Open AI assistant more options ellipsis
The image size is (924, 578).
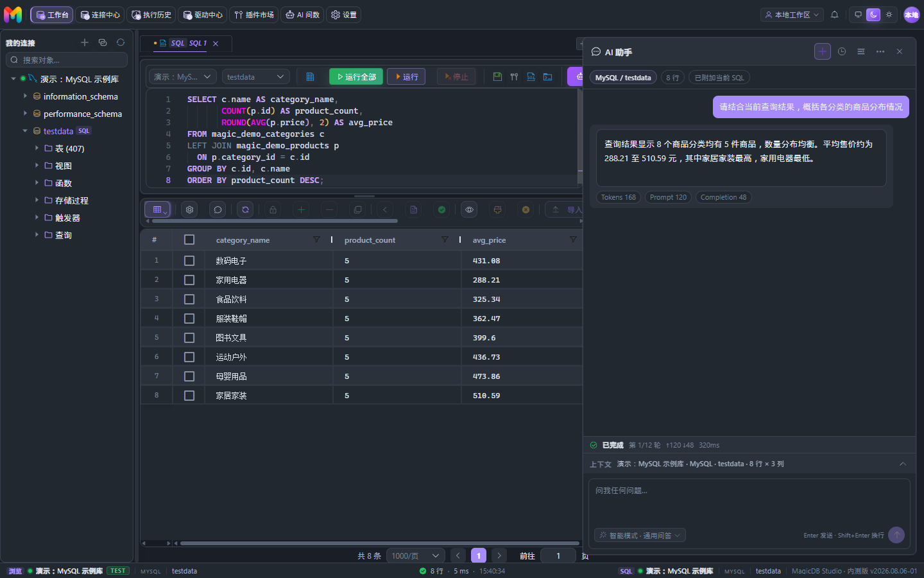[880, 51]
